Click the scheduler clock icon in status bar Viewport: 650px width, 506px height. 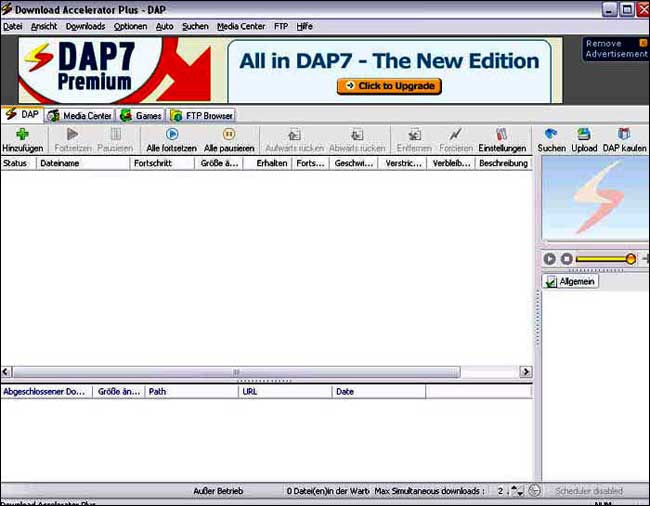pos(535,491)
